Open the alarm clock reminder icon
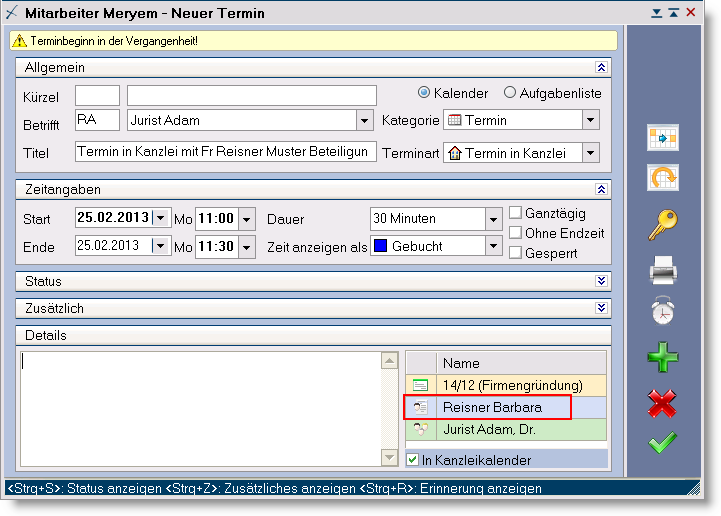The width and height of the screenshot is (721, 516). (x=662, y=313)
